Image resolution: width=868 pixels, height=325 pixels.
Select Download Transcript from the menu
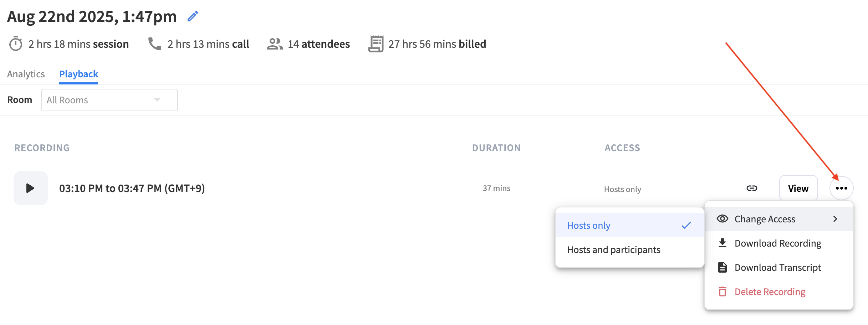777,267
